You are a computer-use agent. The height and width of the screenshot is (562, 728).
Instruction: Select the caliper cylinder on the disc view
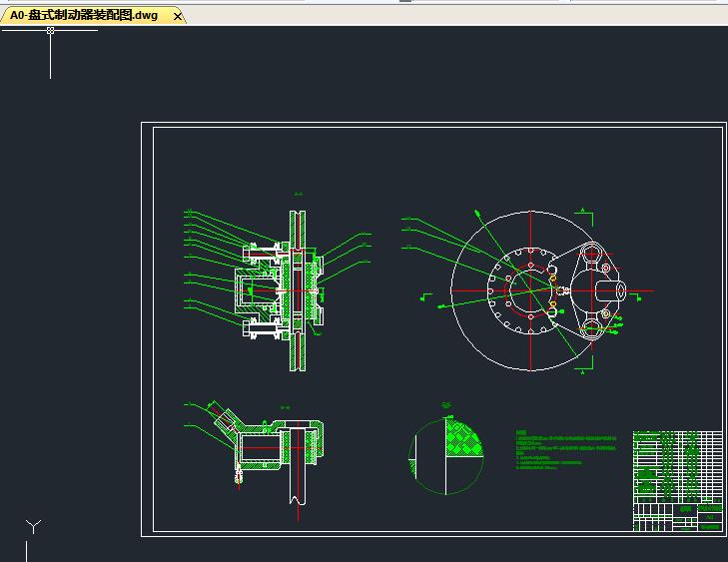coord(609,291)
